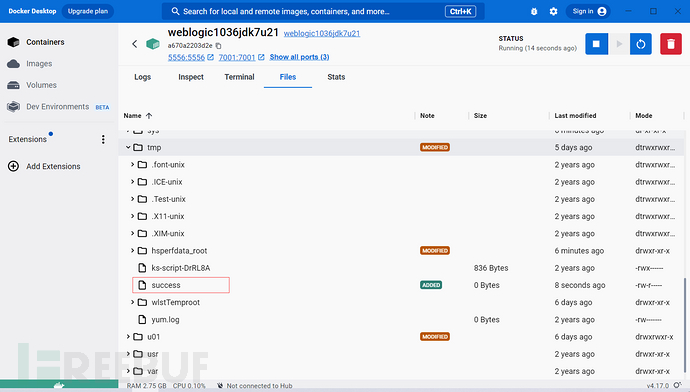This screenshot has width=690, height=392.
Task: Click the Ctrl+K shortcut badge
Action: [x=460, y=11]
